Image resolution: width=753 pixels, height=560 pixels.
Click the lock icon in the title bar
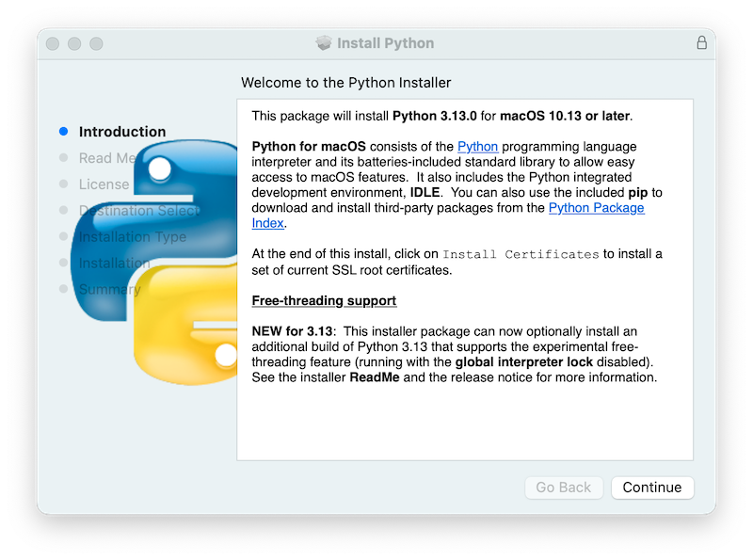(702, 43)
